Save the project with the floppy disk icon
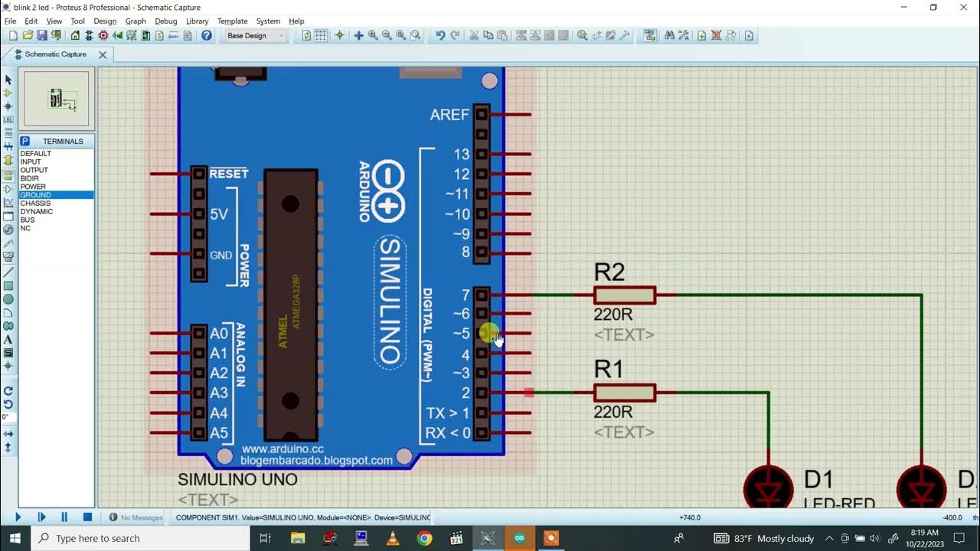Viewport: 980px width, 551px height. (42, 35)
